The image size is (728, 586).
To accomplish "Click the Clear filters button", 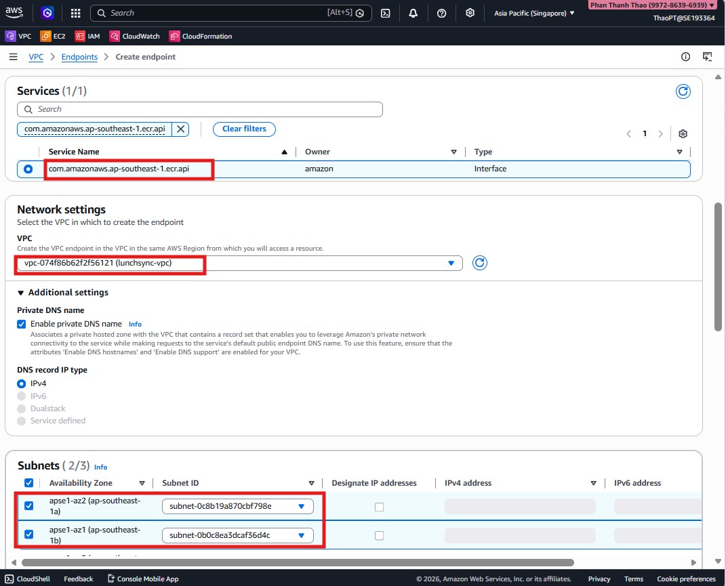I will click(x=244, y=129).
